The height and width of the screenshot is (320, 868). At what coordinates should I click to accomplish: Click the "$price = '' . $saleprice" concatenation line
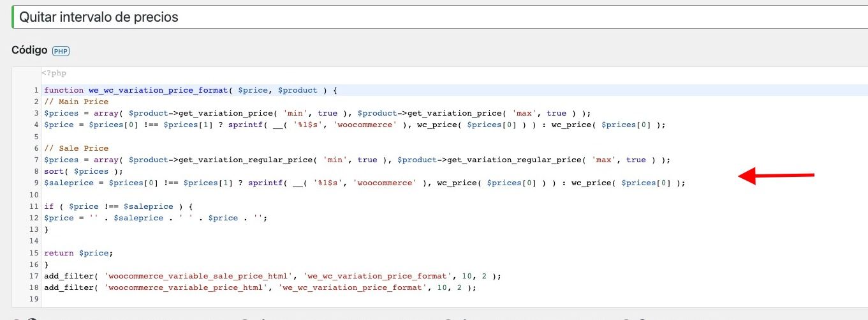tap(156, 218)
